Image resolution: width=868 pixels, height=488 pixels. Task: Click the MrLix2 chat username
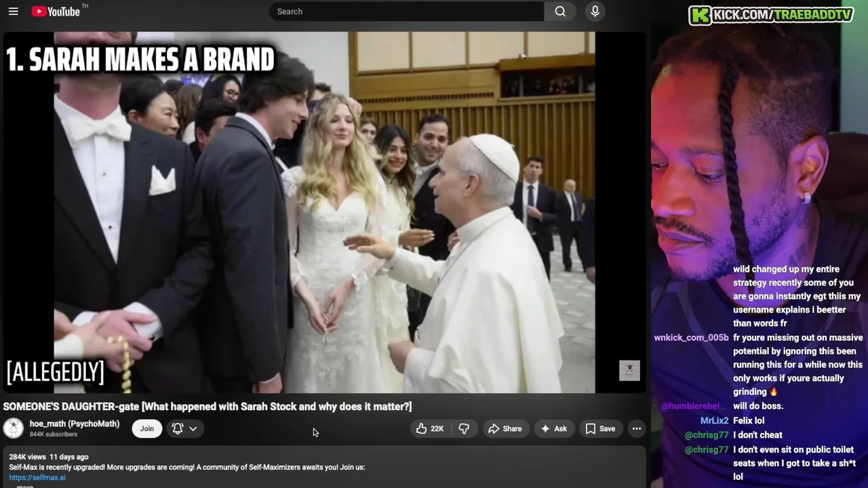click(714, 421)
